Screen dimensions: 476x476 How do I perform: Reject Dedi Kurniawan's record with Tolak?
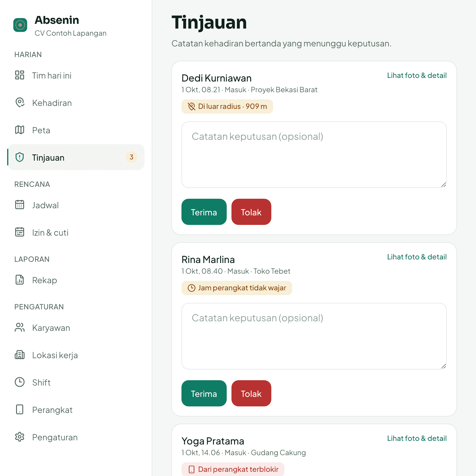251,212
